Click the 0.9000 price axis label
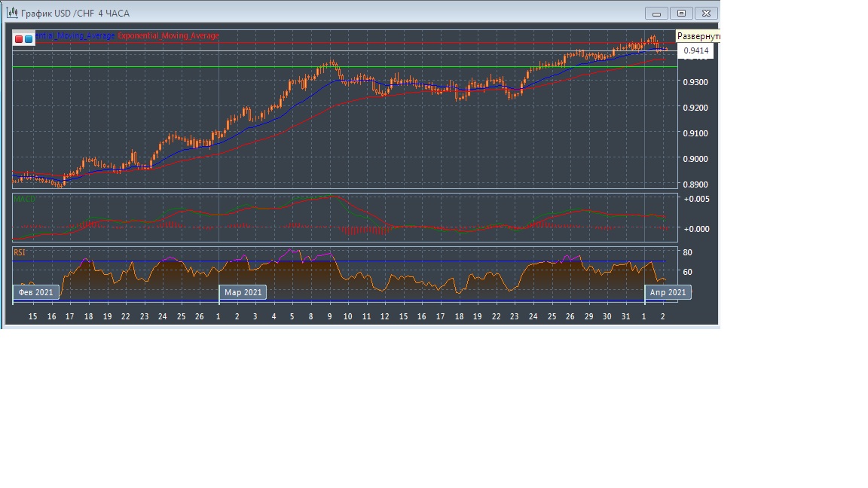This screenshot has height=488, width=868. click(x=695, y=159)
